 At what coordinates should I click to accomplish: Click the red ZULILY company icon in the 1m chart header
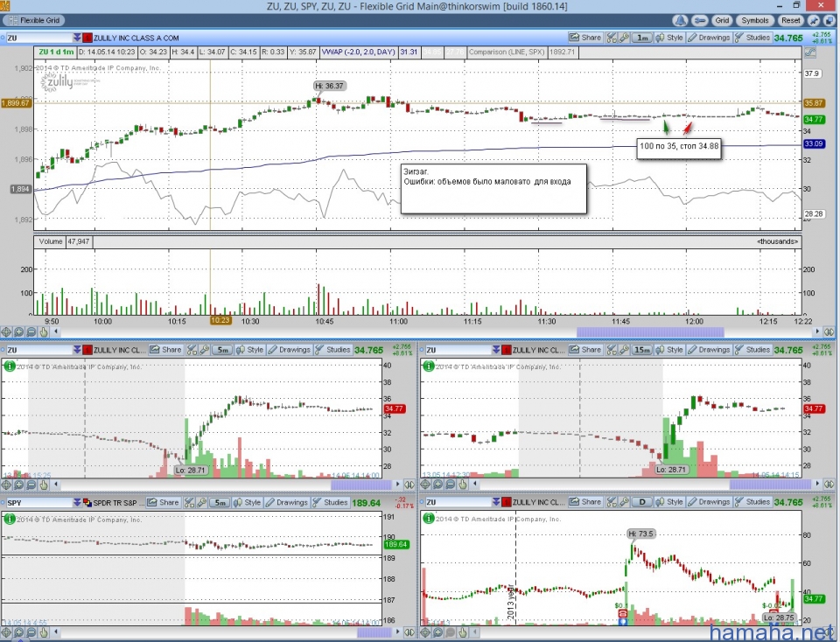pyautogui.click(x=87, y=38)
